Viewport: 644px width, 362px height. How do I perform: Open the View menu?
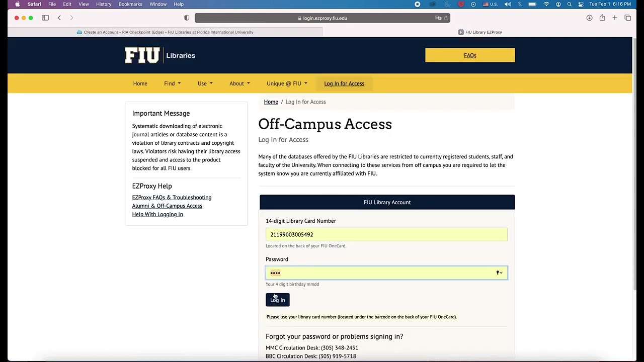point(84,4)
